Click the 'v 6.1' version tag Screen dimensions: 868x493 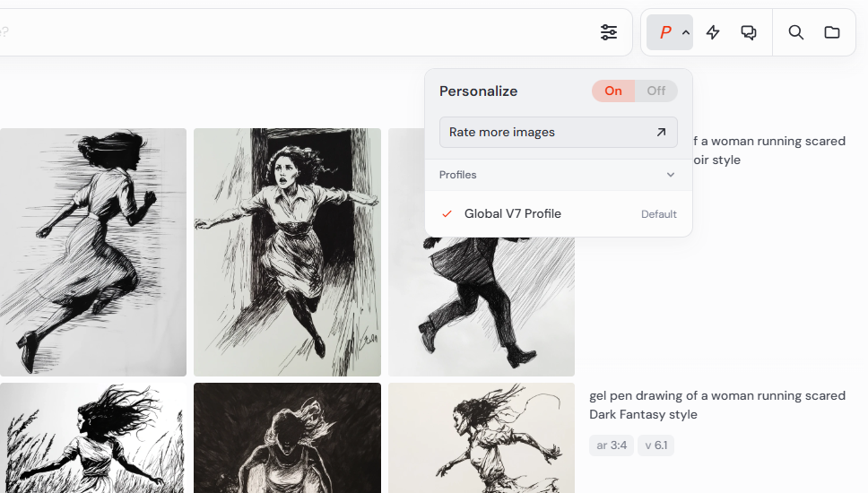(655, 445)
